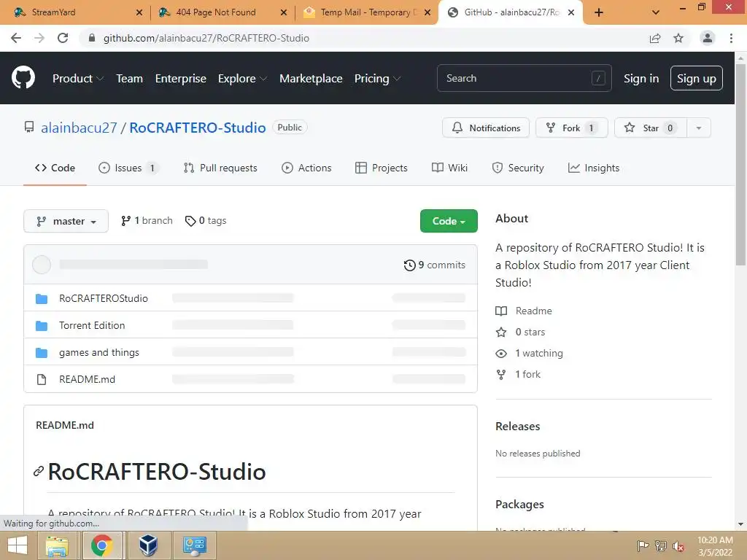Click the Team nav link
747x560 pixels.
point(130,79)
